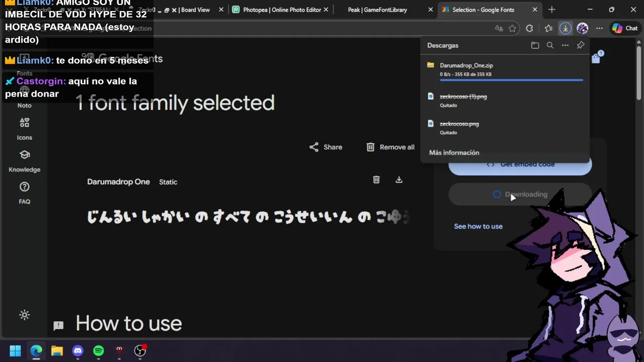Open Icons section in sidebar
The width and height of the screenshot is (644, 362).
tap(24, 129)
